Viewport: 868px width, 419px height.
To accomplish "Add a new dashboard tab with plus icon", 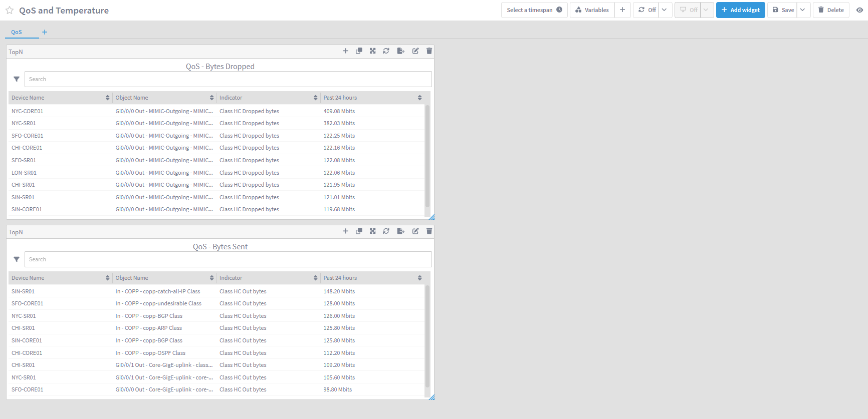I will pyautogui.click(x=45, y=32).
